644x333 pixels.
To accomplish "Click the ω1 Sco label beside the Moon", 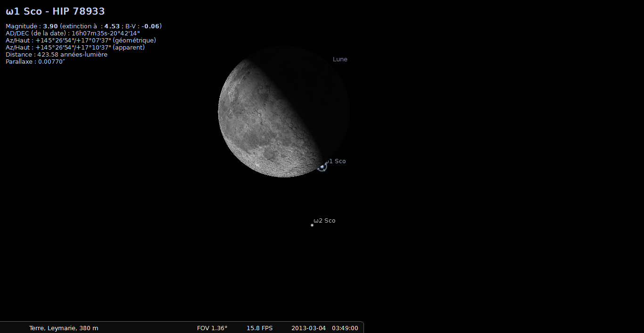I will pyautogui.click(x=337, y=161).
